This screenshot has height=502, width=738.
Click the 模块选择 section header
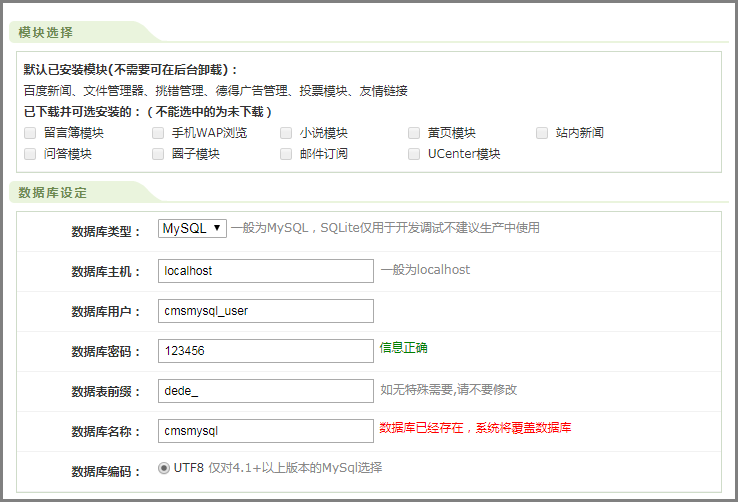[x=46, y=32]
